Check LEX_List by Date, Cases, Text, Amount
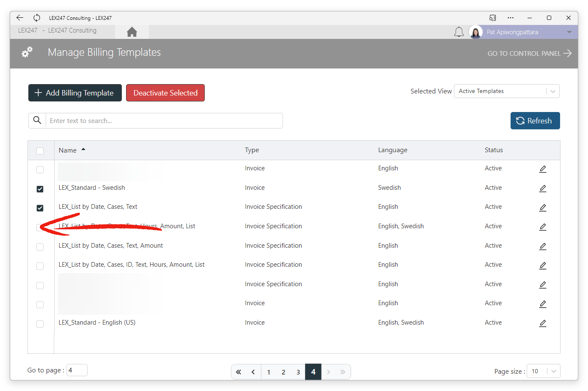 pos(40,247)
